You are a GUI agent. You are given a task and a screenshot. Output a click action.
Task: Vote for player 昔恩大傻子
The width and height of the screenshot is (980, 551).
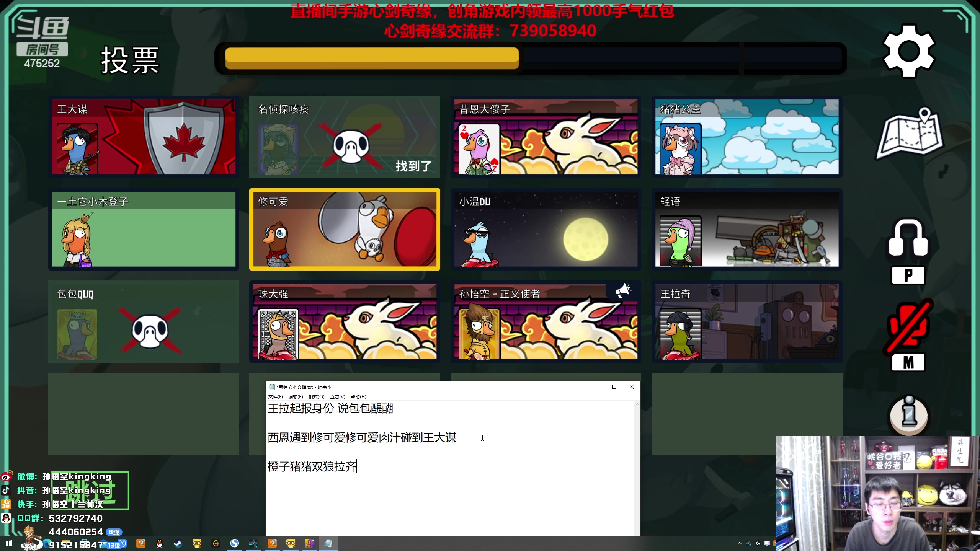(546, 137)
